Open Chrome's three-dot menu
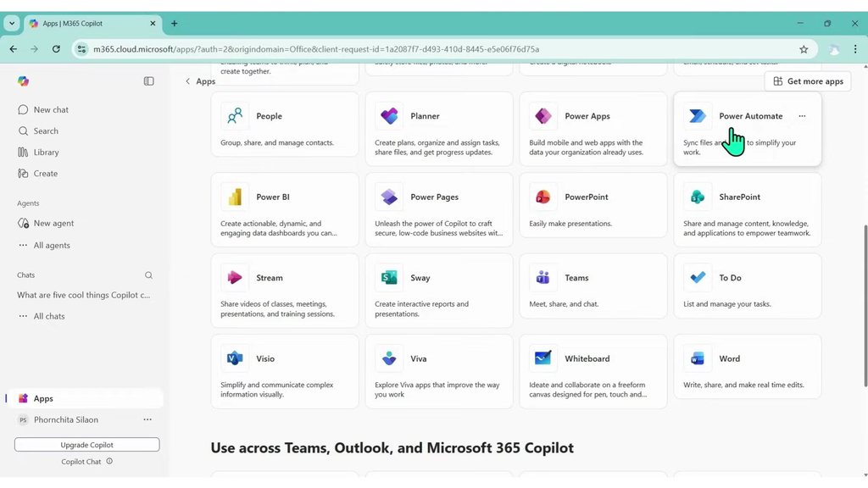This screenshot has height=488, width=868. [x=855, y=49]
